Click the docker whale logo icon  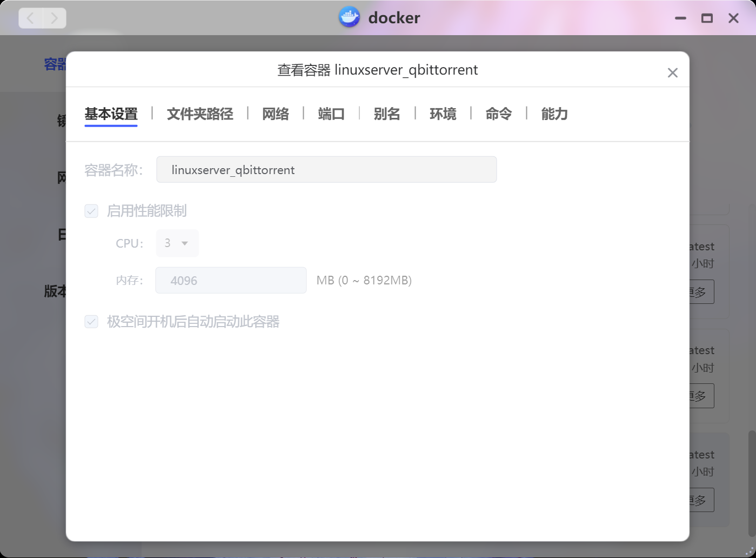coord(349,18)
